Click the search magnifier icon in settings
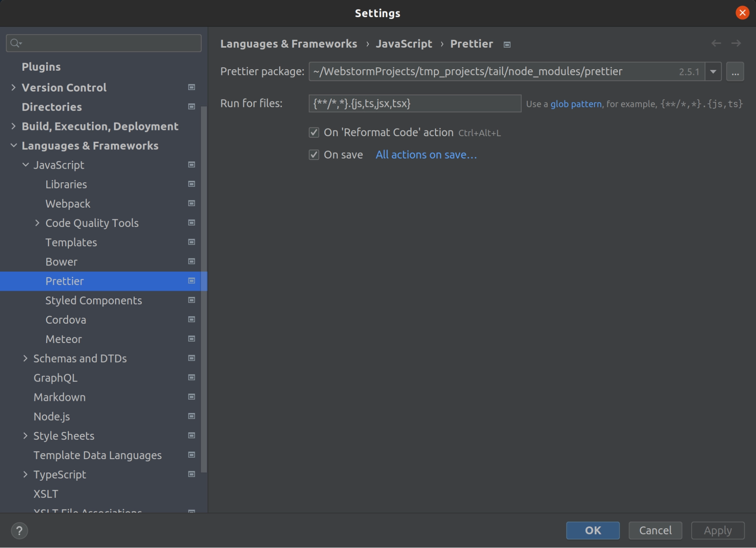This screenshot has height=548, width=756. coord(16,43)
